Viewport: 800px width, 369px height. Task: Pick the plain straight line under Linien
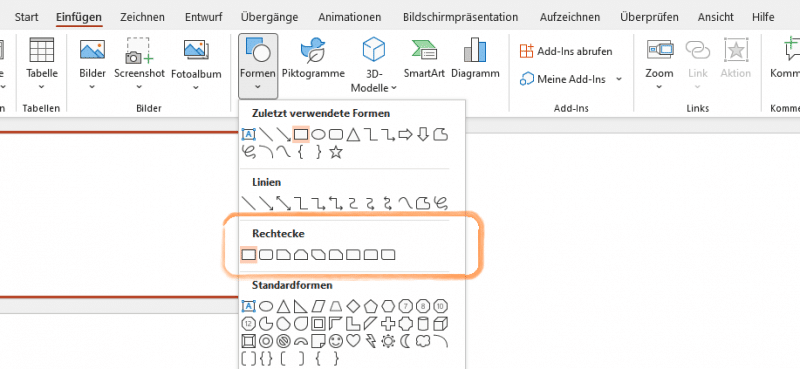(x=248, y=204)
